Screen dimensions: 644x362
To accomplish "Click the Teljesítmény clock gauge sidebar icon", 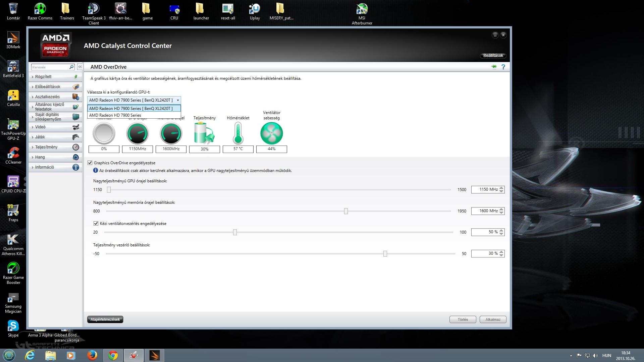I will click(76, 147).
